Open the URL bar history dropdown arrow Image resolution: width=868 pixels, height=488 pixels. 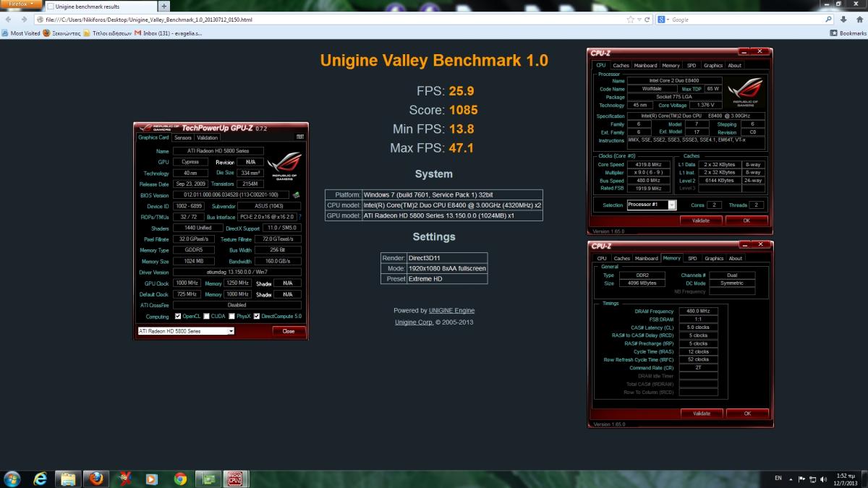(x=639, y=20)
